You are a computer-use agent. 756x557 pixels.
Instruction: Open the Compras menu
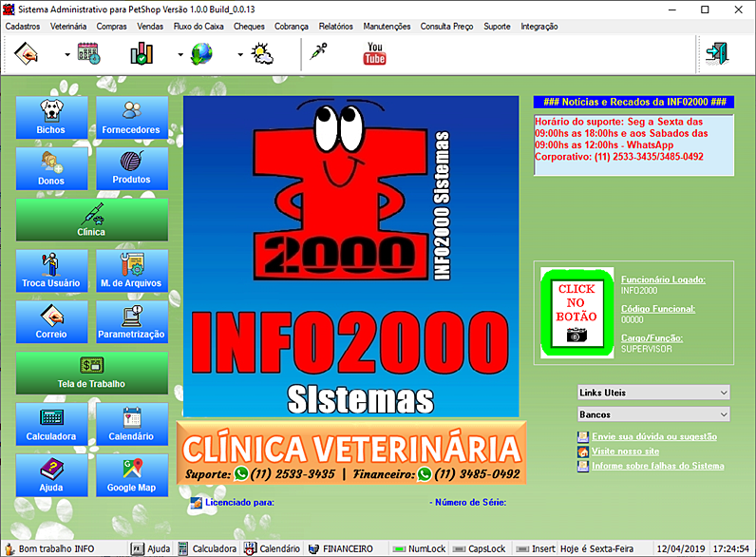(111, 27)
